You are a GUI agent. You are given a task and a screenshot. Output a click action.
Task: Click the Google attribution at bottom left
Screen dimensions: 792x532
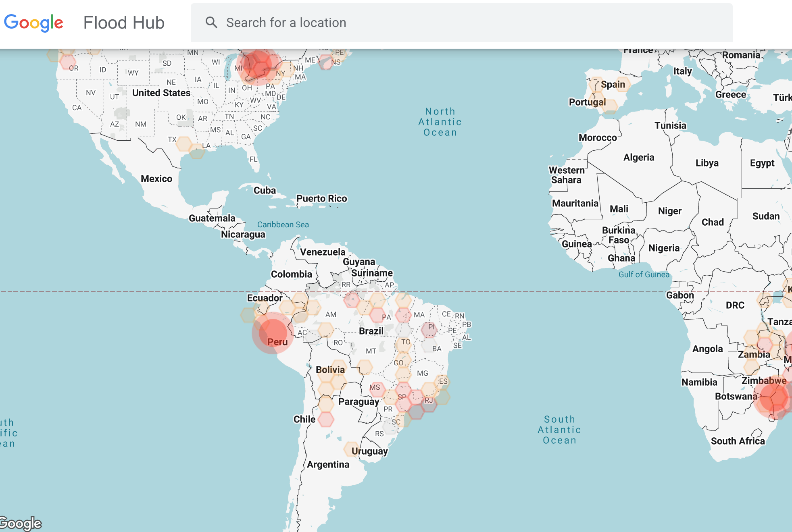[20, 523]
